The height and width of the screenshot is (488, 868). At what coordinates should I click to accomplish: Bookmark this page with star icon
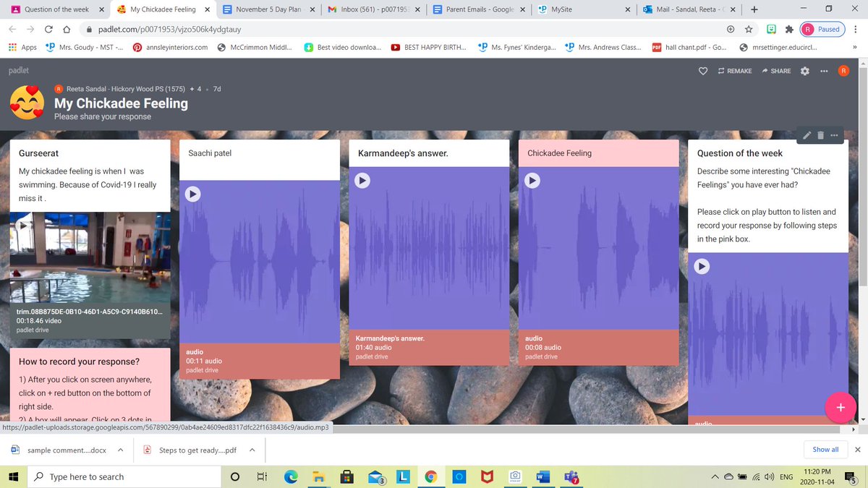749,30
